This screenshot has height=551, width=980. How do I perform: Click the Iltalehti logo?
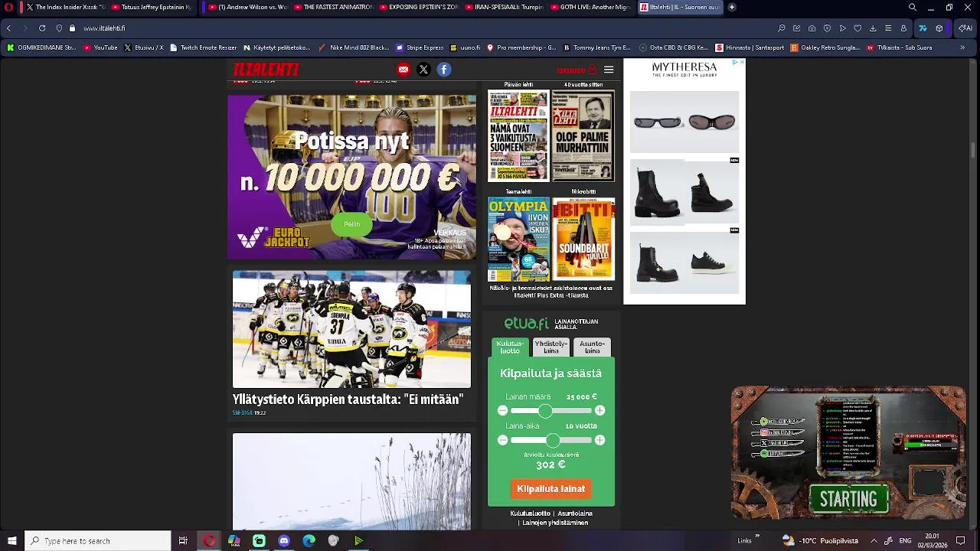(x=266, y=70)
